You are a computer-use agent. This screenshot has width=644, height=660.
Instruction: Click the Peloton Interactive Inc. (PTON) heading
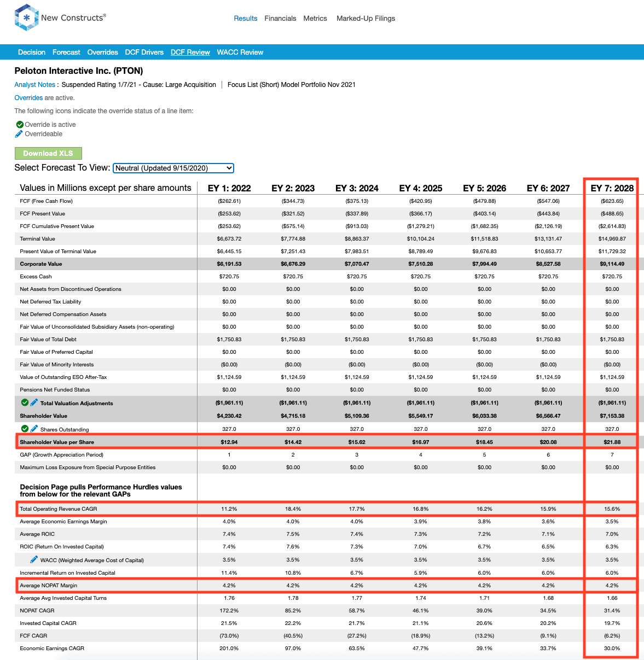click(79, 71)
